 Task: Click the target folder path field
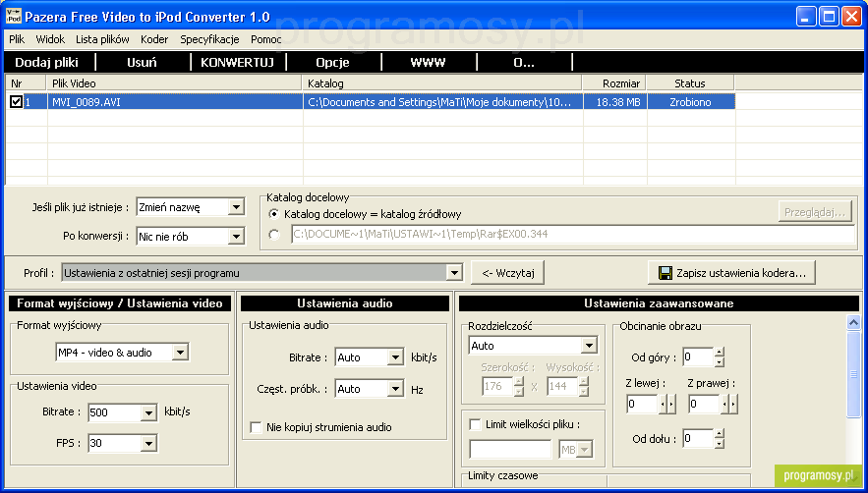(573, 234)
